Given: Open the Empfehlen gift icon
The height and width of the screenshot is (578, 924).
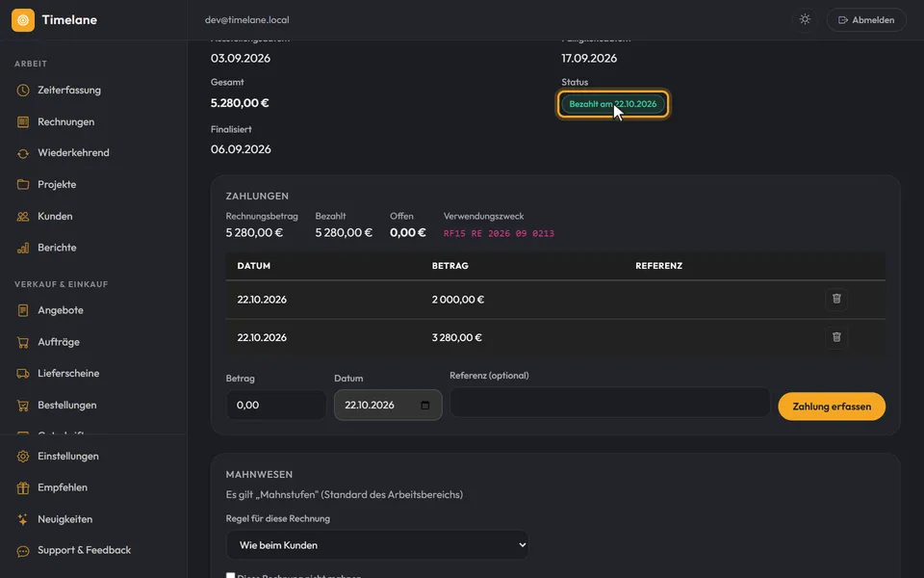Looking at the screenshot, I should point(23,487).
